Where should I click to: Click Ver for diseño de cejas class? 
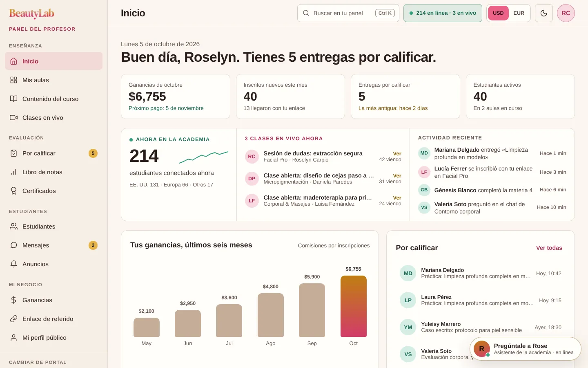(x=397, y=176)
